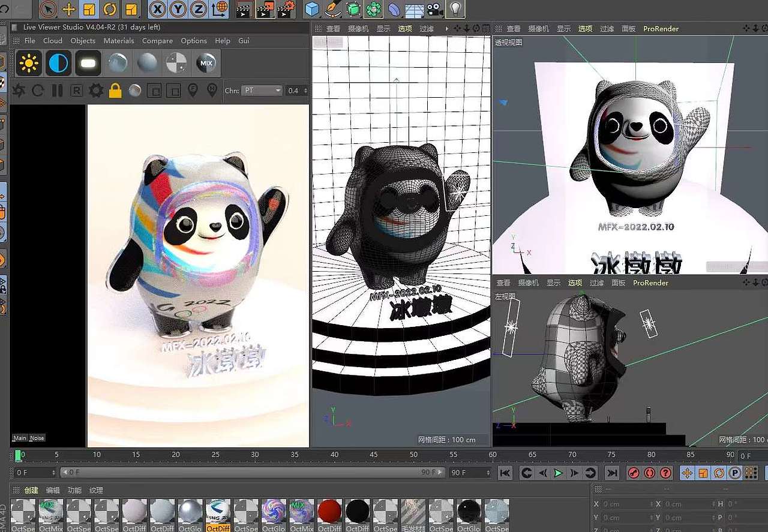Screen dimensions: 768x532
Task: Open the Chn PT kernel dropdown
Action: pos(262,91)
